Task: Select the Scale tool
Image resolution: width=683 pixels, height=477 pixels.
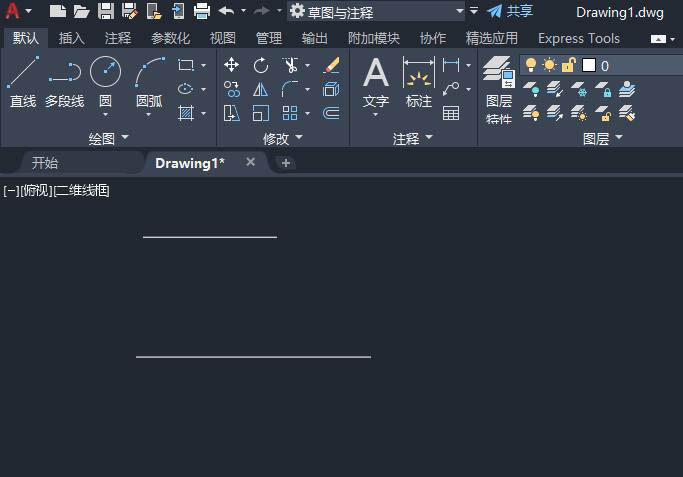Action: 260,113
